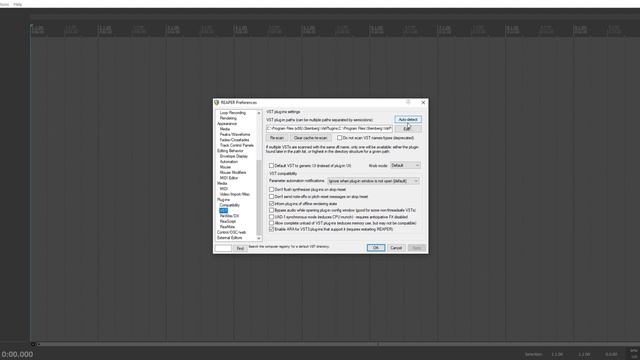
Task: Click the REAPER logo in Preferences title bar
Action: pyautogui.click(x=217, y=102)
